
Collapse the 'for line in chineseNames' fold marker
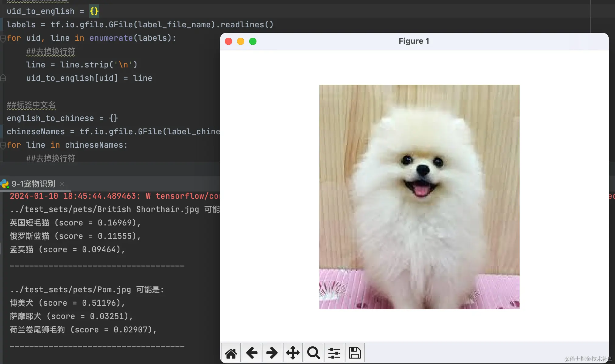click(3, 145)
